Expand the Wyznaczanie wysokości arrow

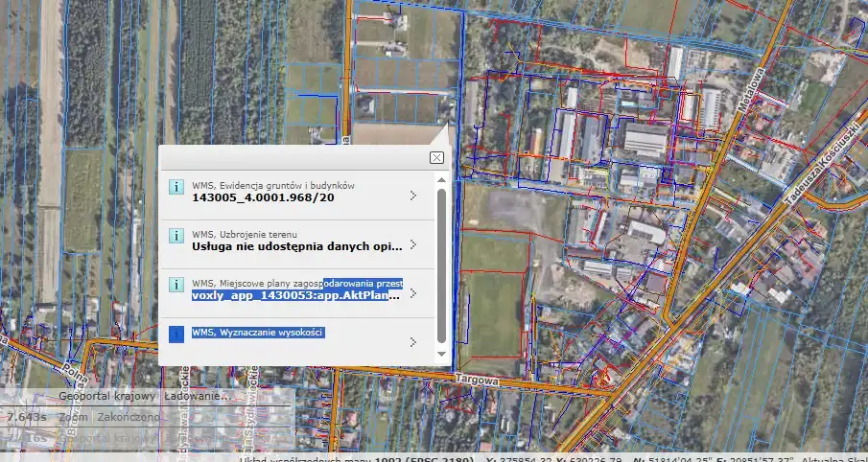tap(412, 341)
